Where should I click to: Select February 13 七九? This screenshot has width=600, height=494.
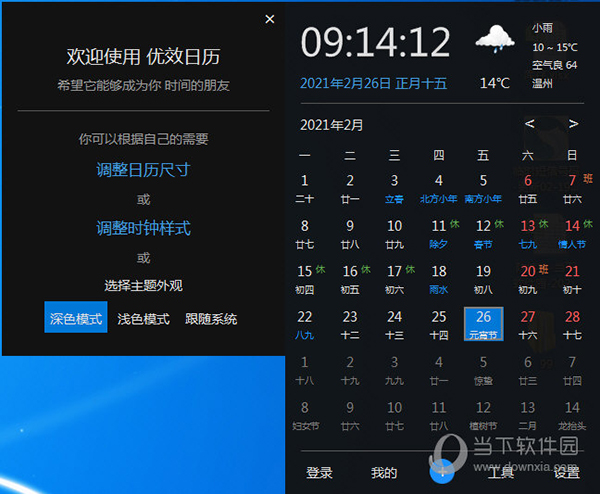528,234
